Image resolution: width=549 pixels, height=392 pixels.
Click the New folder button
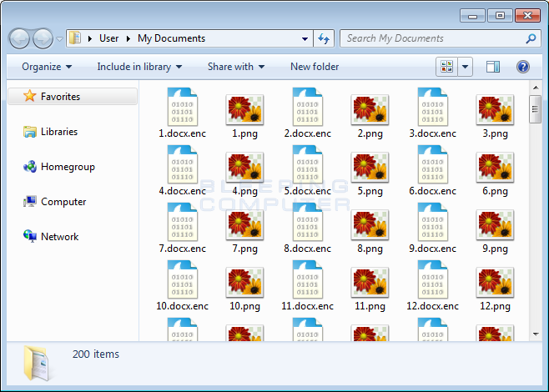(x=315, y=67)
